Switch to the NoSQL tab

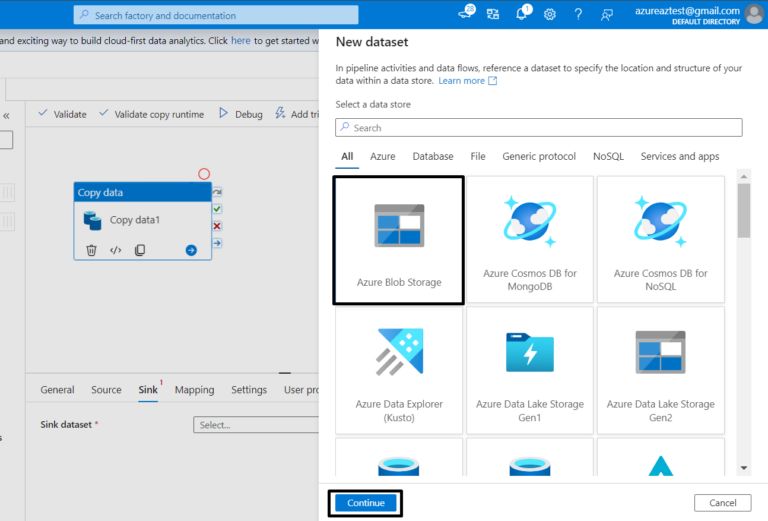[608, 156]
